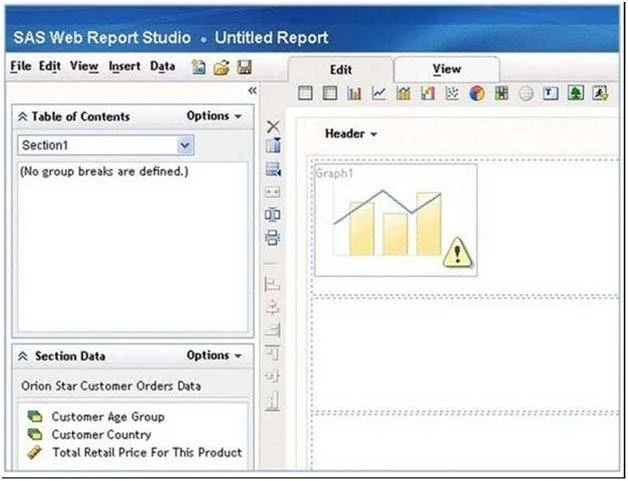Open the Section1 combo box
This screenshot has width=628, height=481.
(106, 145)
